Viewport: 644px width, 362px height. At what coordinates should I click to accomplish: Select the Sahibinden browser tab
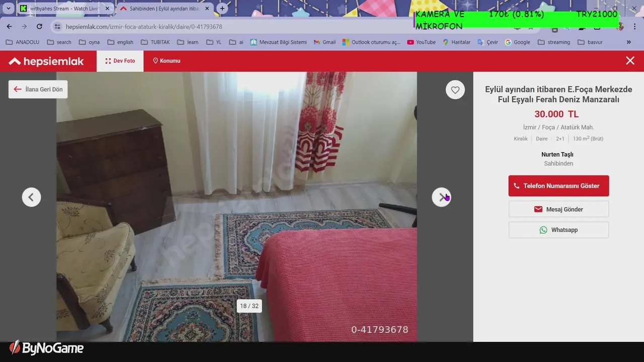point(164,9)
